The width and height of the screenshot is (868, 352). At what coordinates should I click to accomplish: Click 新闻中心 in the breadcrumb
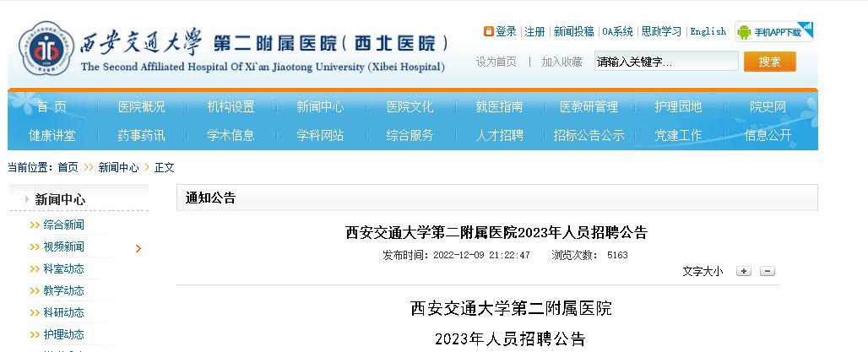[x=118, y=167]
